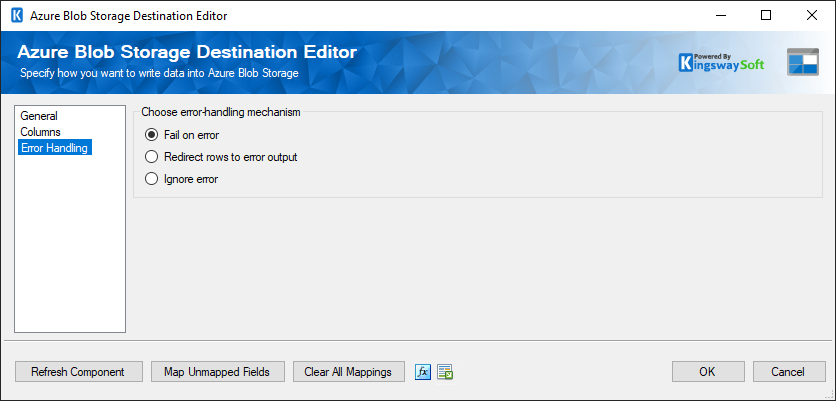
Task: Click the Cancel button
Action: coord(789,372)
